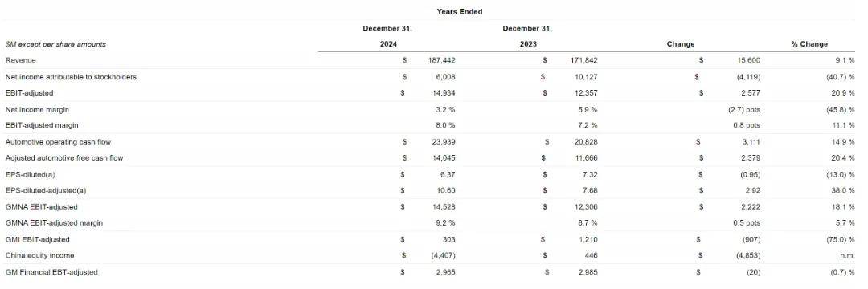Click the December 31, 2023 column header
The width and height of the screenshot is (868, 289).
coord(527,36)
